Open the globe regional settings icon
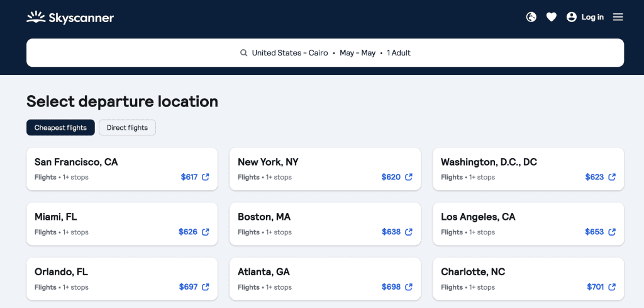Screen dimensions: 644x308 coord(531,17)
